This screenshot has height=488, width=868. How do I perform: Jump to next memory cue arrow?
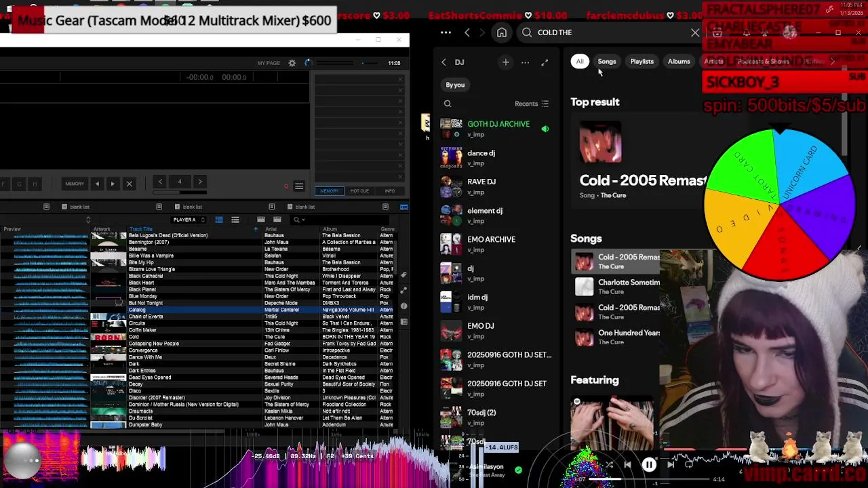pos(113,184)
